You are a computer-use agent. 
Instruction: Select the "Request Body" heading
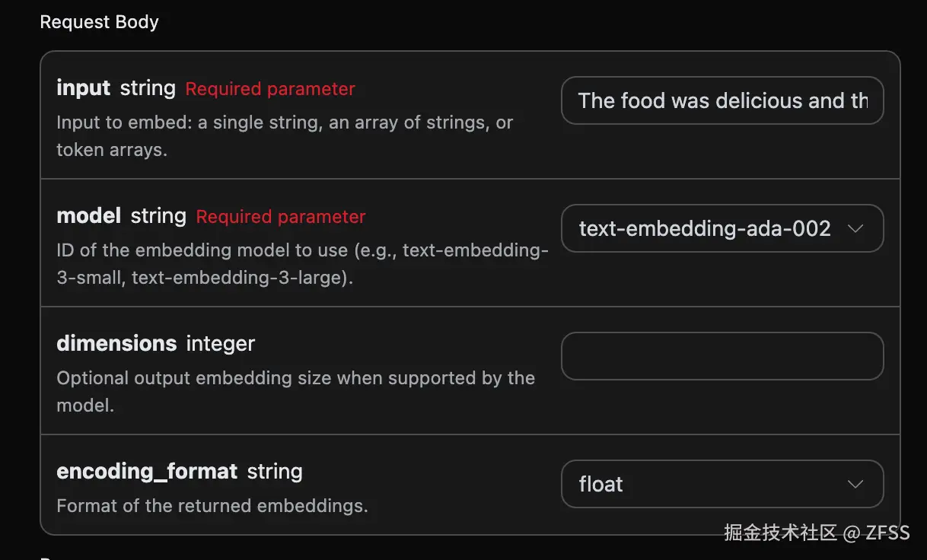click(x=99, y=22)
